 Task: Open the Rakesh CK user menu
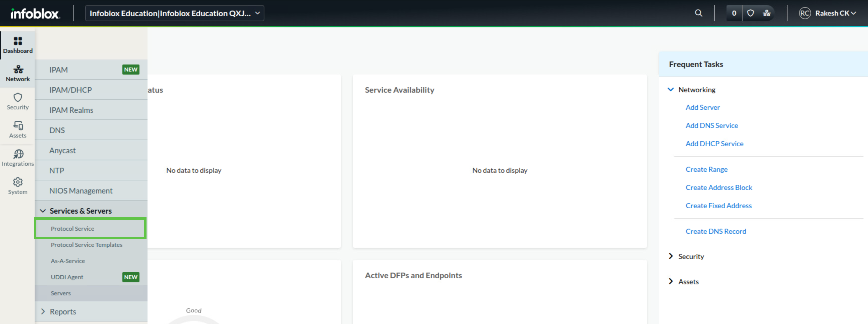pos(835,13)
